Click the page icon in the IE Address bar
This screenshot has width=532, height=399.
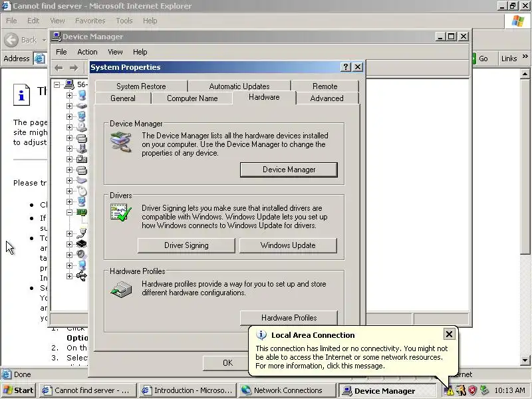tap(39, 59)
